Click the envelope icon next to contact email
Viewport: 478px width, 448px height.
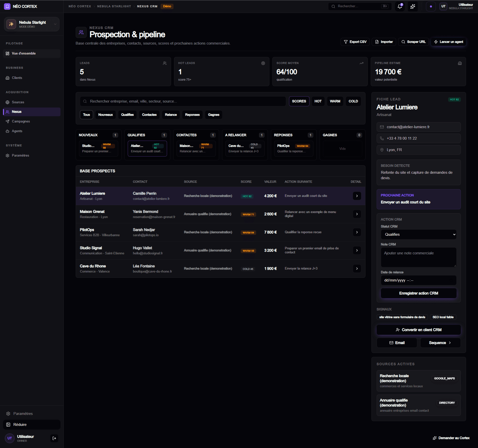coord(382,127)
